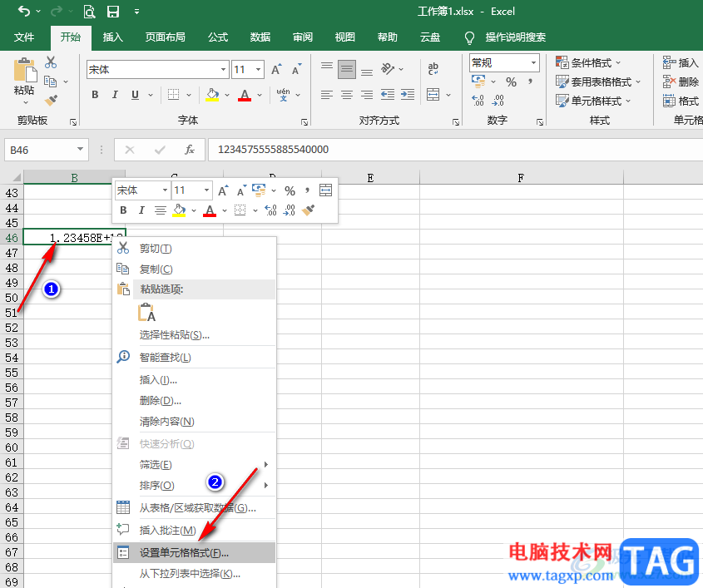This screenshot has height=588, width=703.
Task: Toggle middle vertical alignment
Action: pyautogui.click(x=347, y=69)
